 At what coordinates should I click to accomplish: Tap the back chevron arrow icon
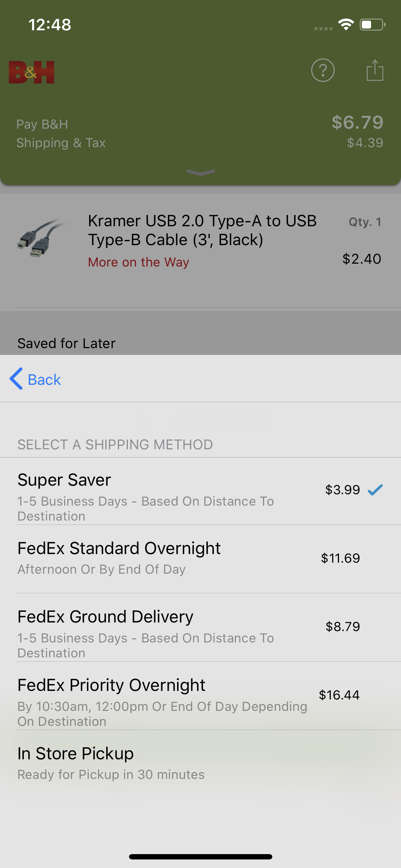coord(16,379)
